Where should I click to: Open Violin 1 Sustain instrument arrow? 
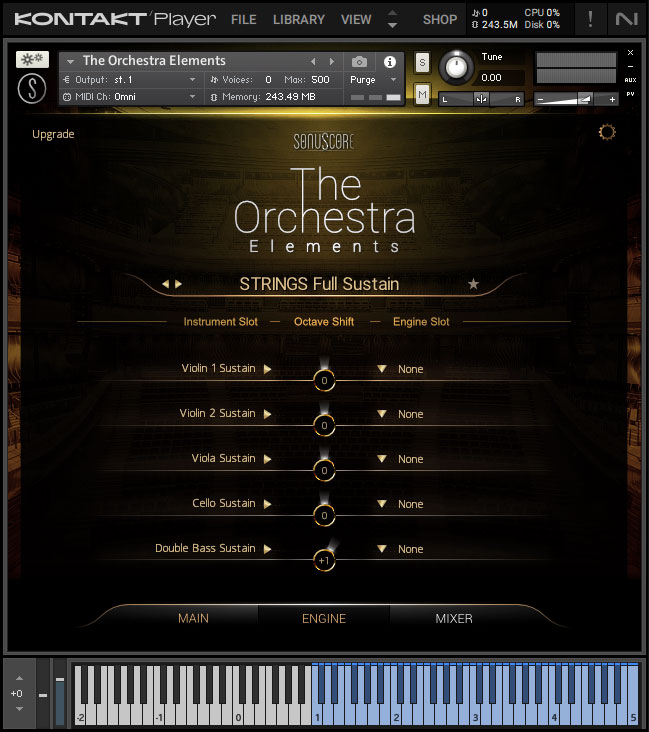pyautogui.click(x=268, y=369)
